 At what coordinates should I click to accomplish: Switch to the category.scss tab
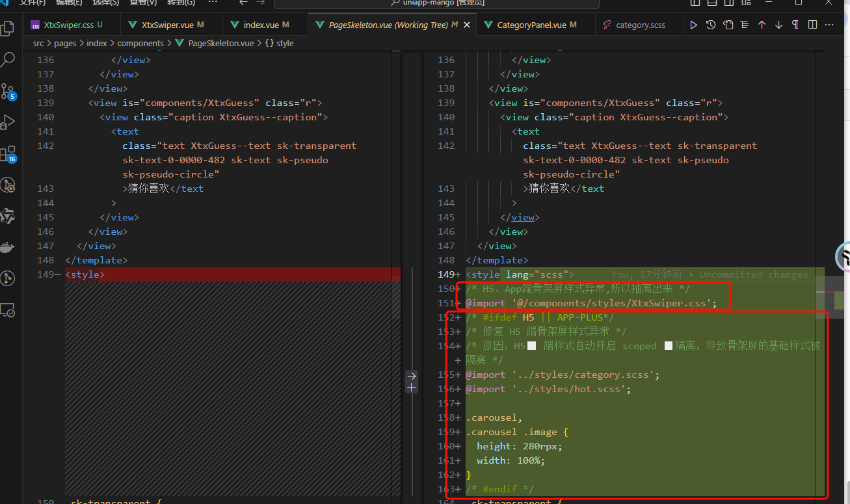(640, 25)
